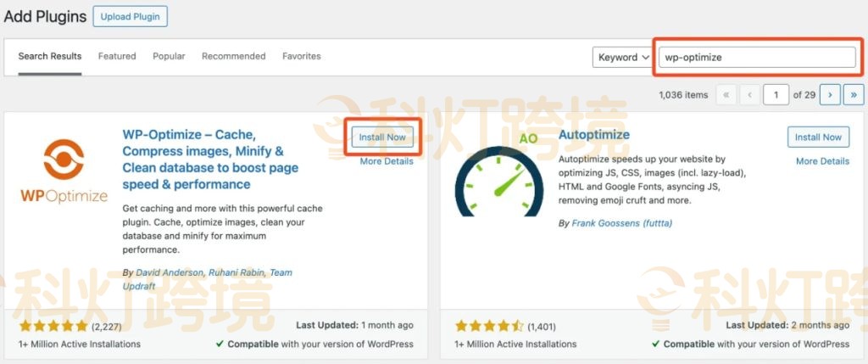Install the Autoptimize plugin now
The width and height of the screenshot is (868, 364).
click(818, 137)
